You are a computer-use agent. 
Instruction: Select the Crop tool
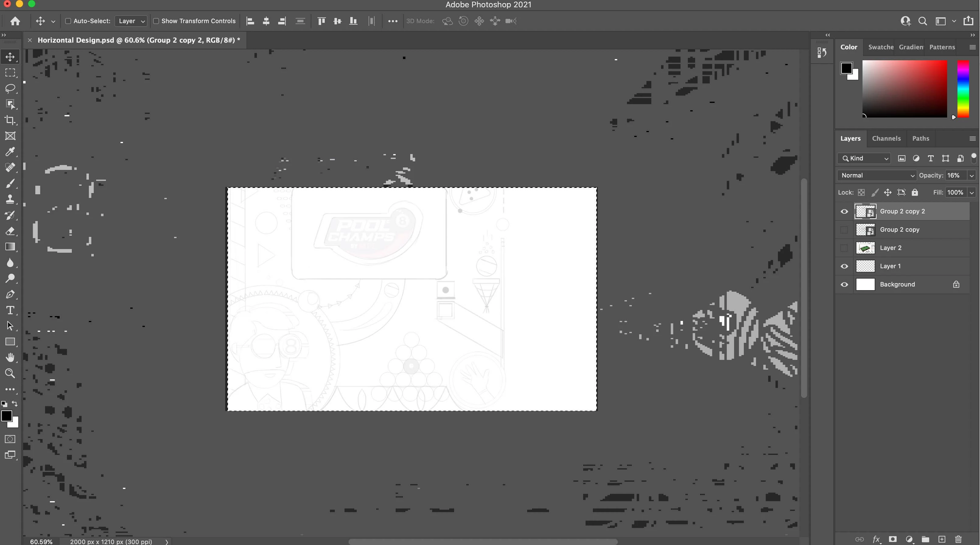click(x=10, y=120)
